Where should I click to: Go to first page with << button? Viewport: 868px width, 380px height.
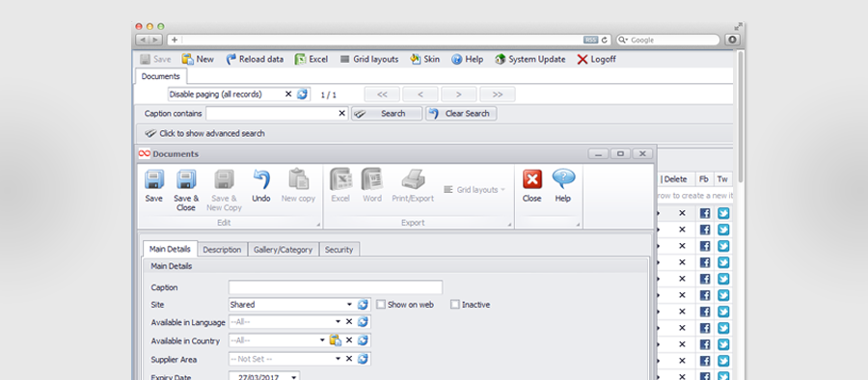point(382,95)
